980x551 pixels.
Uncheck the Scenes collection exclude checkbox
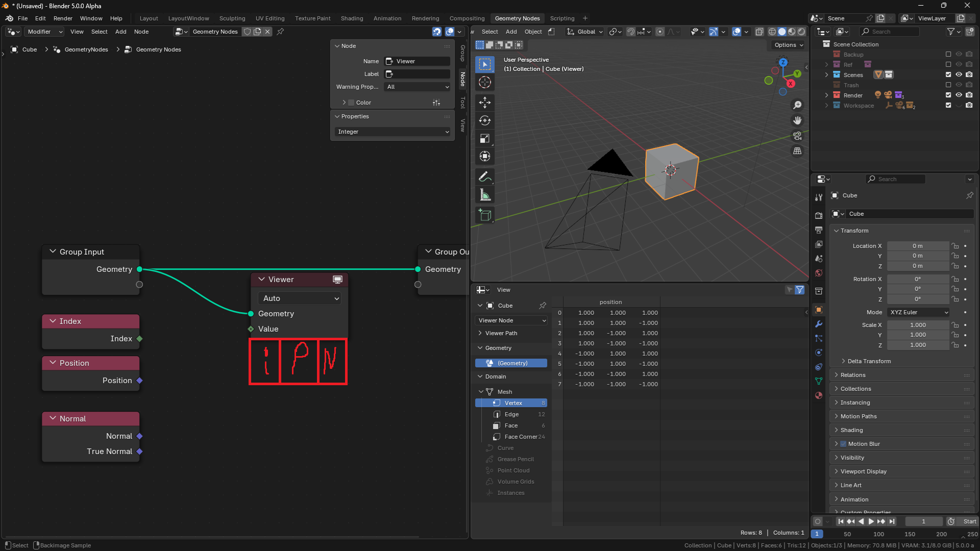pyautogui.click(x=948, y=75)
